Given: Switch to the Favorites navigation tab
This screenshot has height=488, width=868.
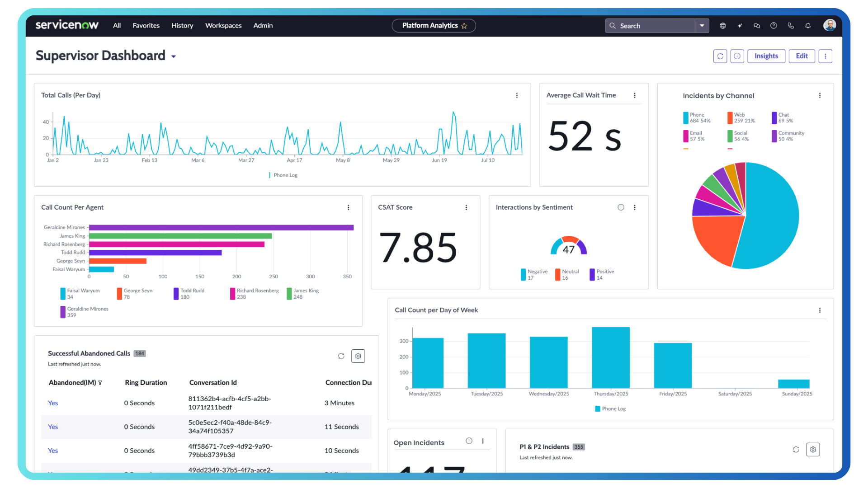Looking at the screenshot, I should (146, 26).
